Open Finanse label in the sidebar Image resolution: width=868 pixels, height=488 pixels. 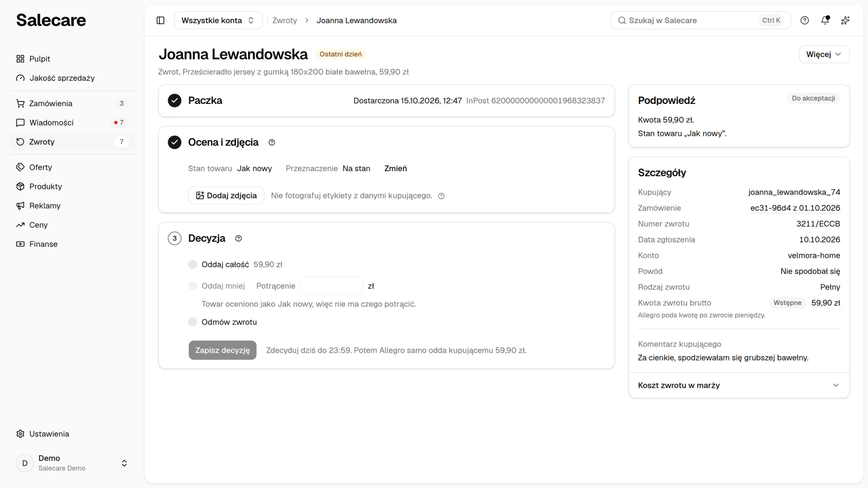tap(43, 244)
